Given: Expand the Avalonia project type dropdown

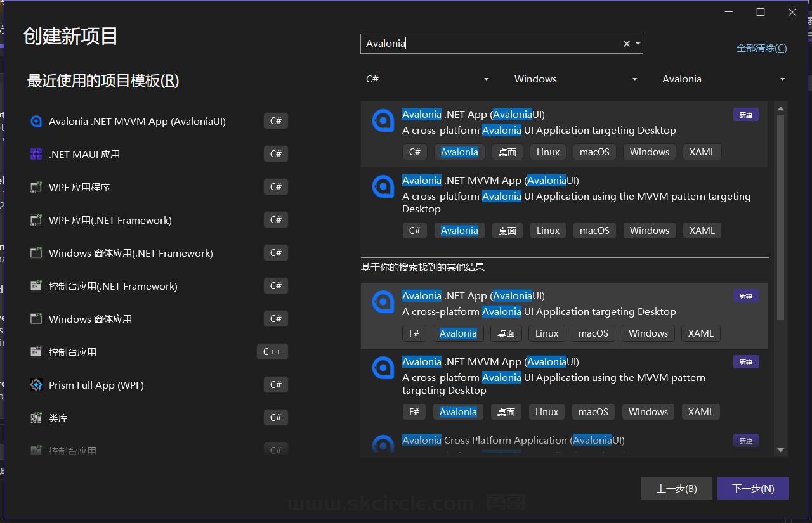Looking at the screenshot, I should [723, 79].
